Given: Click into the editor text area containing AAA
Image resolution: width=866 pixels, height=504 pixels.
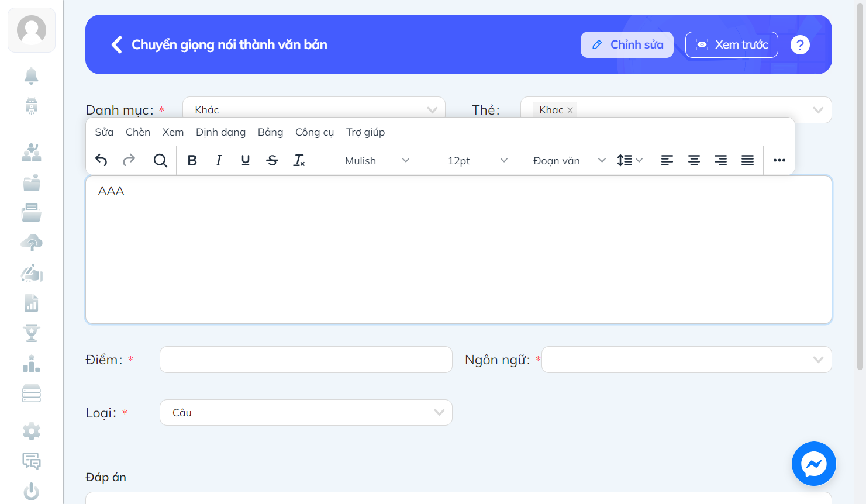Looking at the screenshot, I should [458, 250].
